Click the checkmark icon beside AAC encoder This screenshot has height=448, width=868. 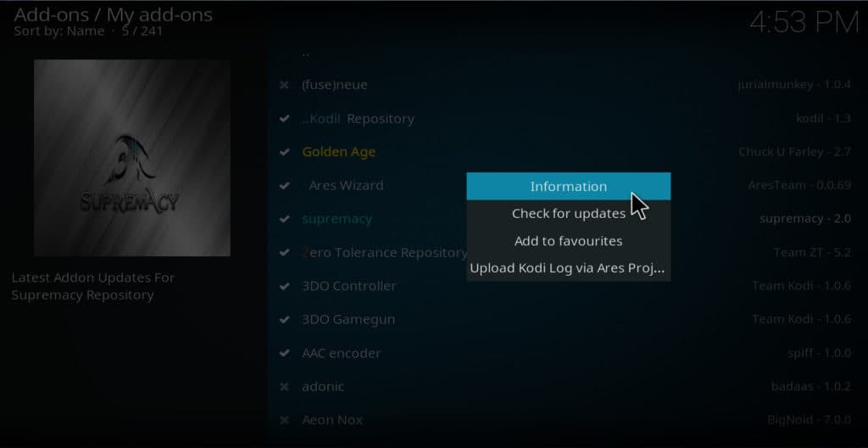[284, 353]
